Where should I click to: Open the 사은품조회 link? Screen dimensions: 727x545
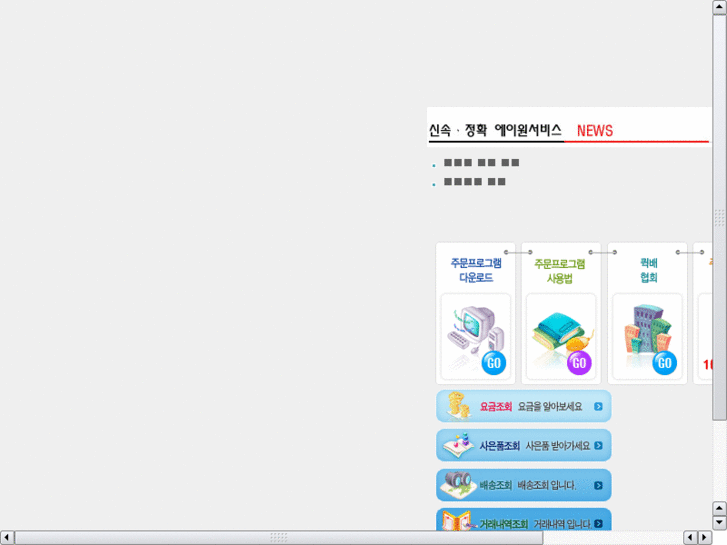click(499, 446)
